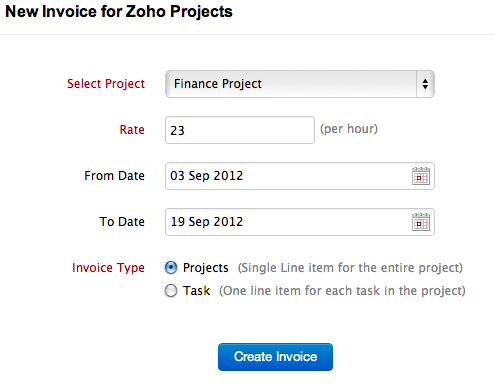
Task: Click the red 'Invoice Type' field label
Action: coord(108,268)
